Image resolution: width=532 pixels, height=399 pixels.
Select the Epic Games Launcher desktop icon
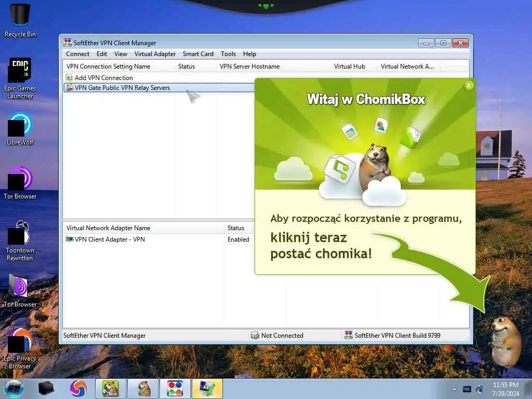pos(20,78)
